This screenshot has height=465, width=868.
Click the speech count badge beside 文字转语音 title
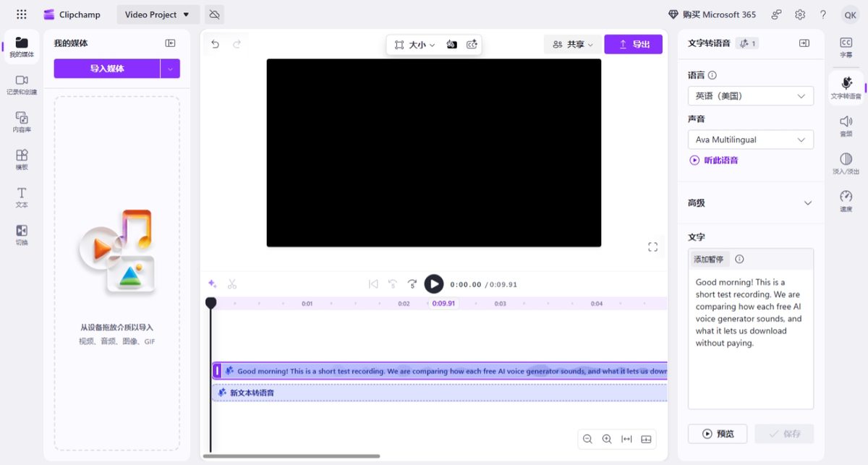tap(746, 43)
